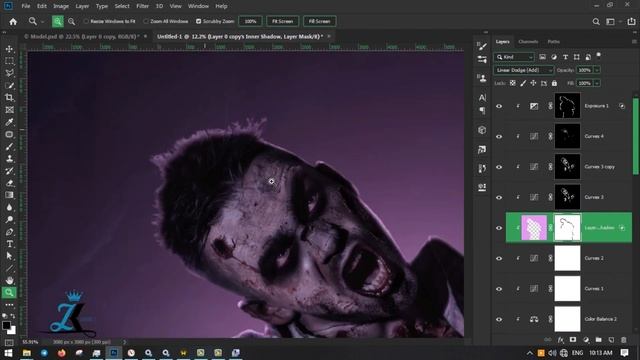Open the Fill slider dropdown arrow

pos(597,83)
